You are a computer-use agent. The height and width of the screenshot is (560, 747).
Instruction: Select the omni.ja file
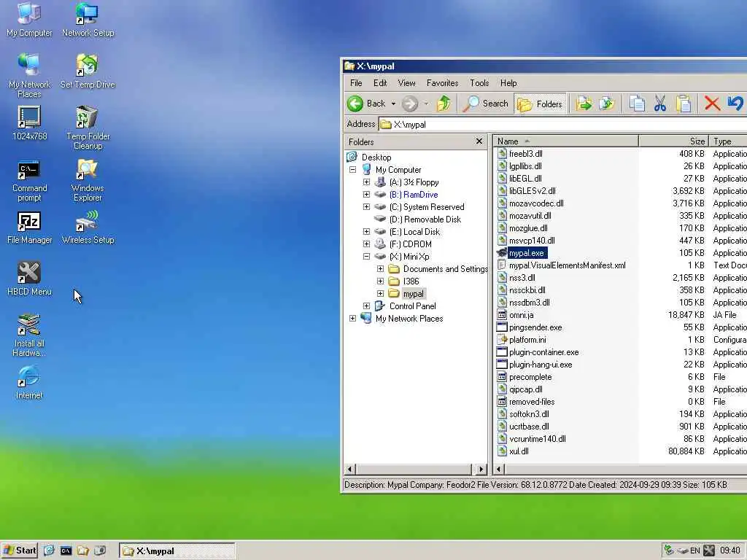(x=521, y=315)
